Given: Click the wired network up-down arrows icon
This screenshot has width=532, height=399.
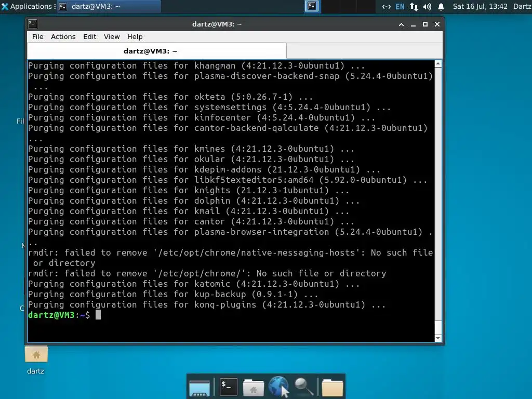Looking at the screenshot, I should tap(414, 6).
